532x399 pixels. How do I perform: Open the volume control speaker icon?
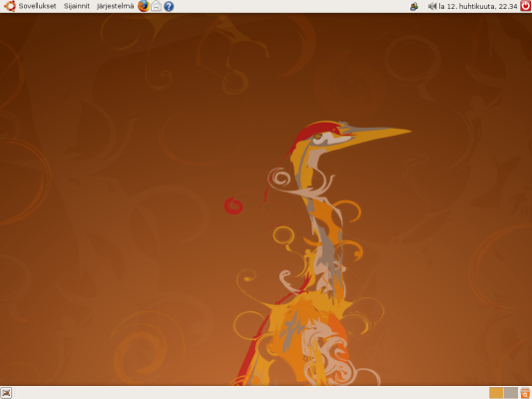coord(432,6)
